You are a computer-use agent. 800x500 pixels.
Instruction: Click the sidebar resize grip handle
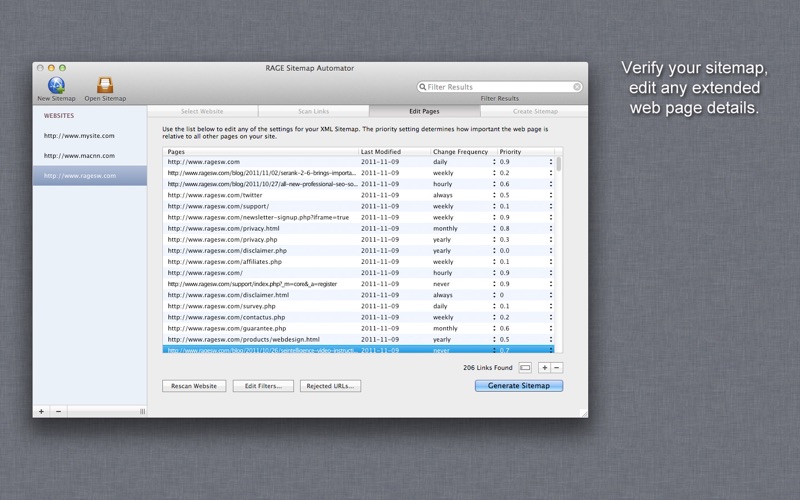[x=142, y=411]
